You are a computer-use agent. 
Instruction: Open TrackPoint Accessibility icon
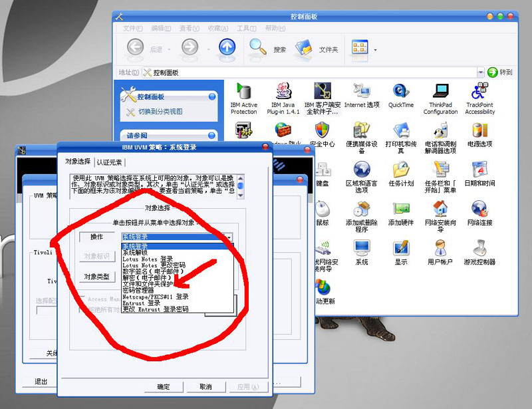[x=479, y=98]
